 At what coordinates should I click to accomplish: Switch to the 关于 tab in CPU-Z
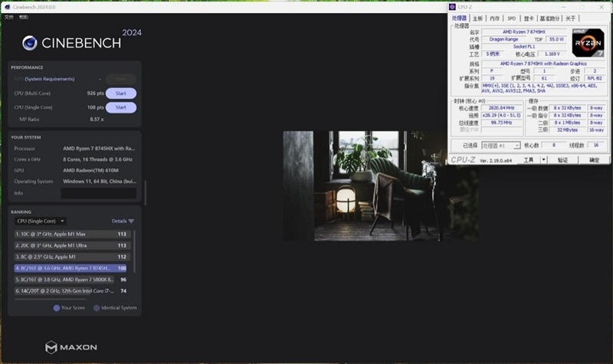click(x=570, y=18)
